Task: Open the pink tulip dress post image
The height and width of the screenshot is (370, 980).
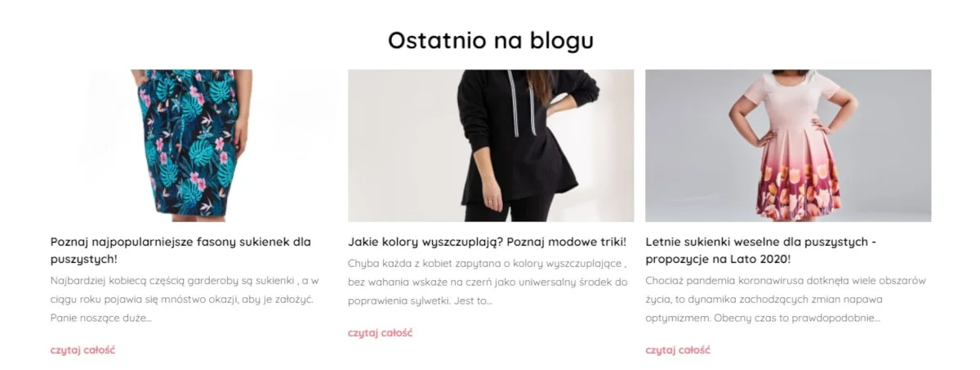Action: coord(788,145)
